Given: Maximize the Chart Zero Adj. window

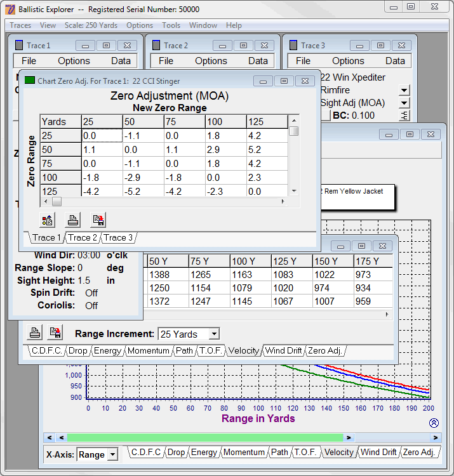Looking at the screenshot, I should point(284,81).
